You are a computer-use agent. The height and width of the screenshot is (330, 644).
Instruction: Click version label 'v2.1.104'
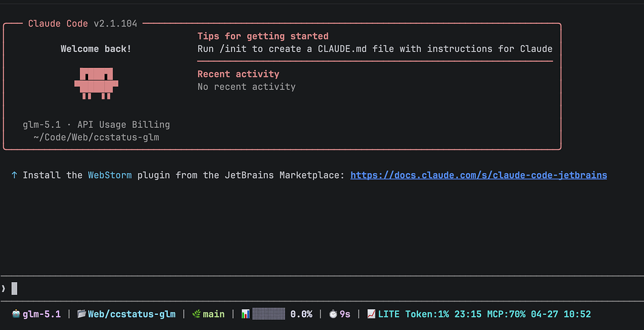[x=116, y=24]
